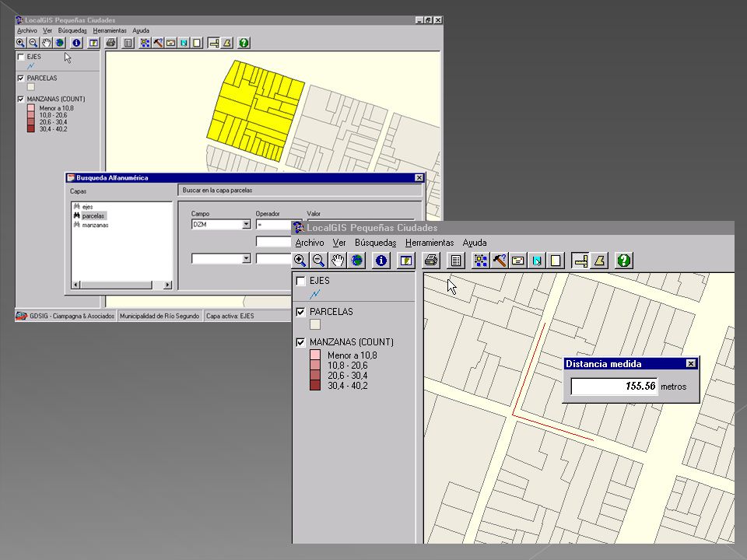
Task: Expand the Campo dropdown showing DZM
Action: (247, 224)
